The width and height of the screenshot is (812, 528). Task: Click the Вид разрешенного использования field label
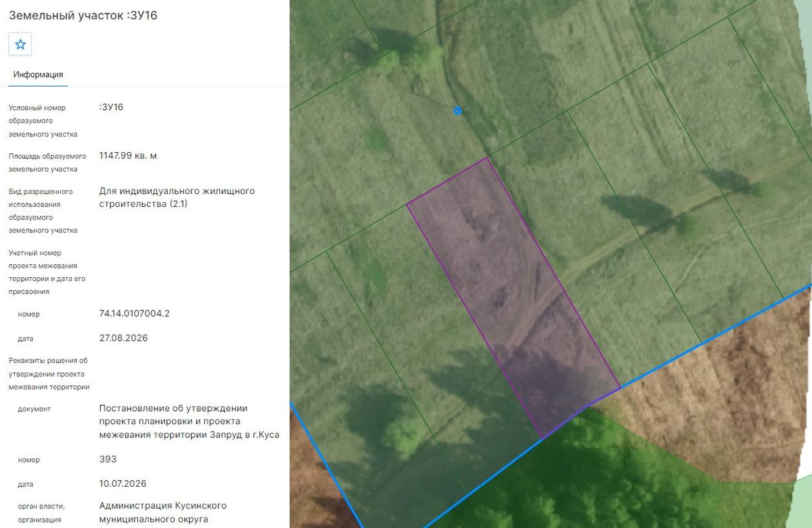(x=43, y=211)
